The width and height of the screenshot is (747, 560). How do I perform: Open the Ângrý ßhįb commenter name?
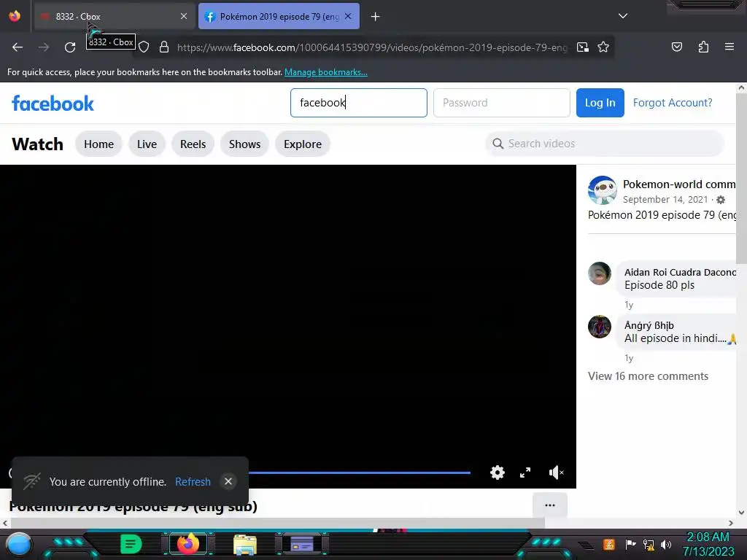coord(649,326)
